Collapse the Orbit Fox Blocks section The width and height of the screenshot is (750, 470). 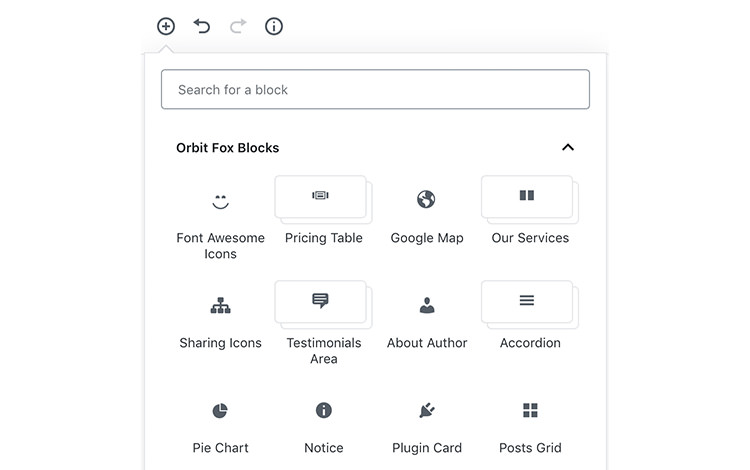click(x=568, y=147)
